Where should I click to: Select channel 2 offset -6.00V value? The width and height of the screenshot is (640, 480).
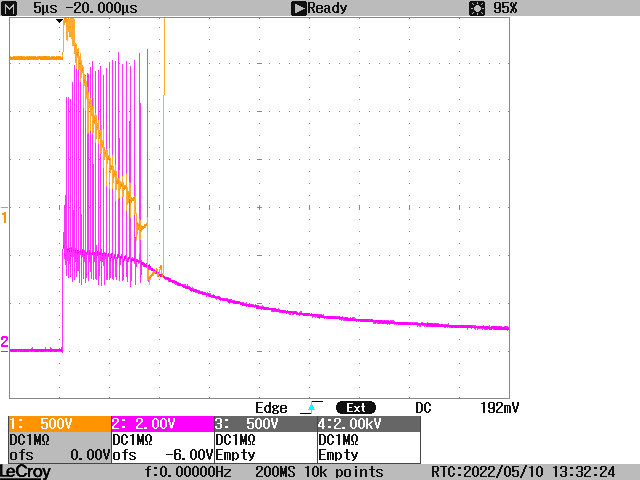[189, 455]
